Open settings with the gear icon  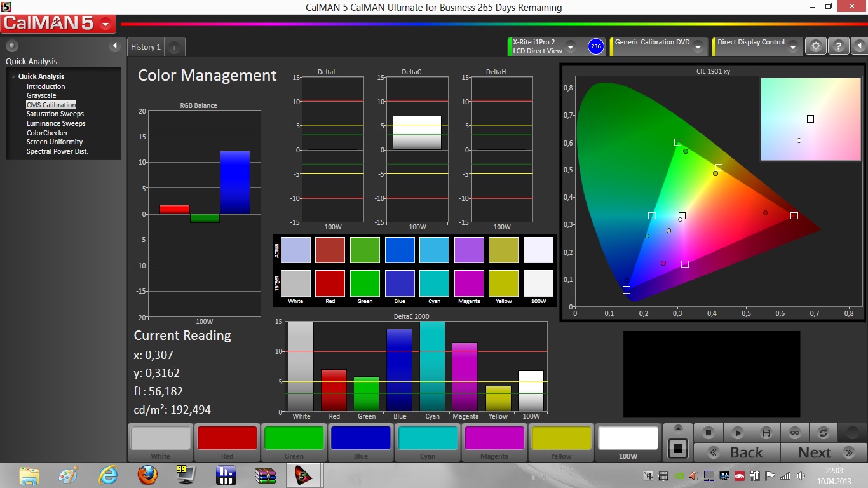(x=816, y=46)
